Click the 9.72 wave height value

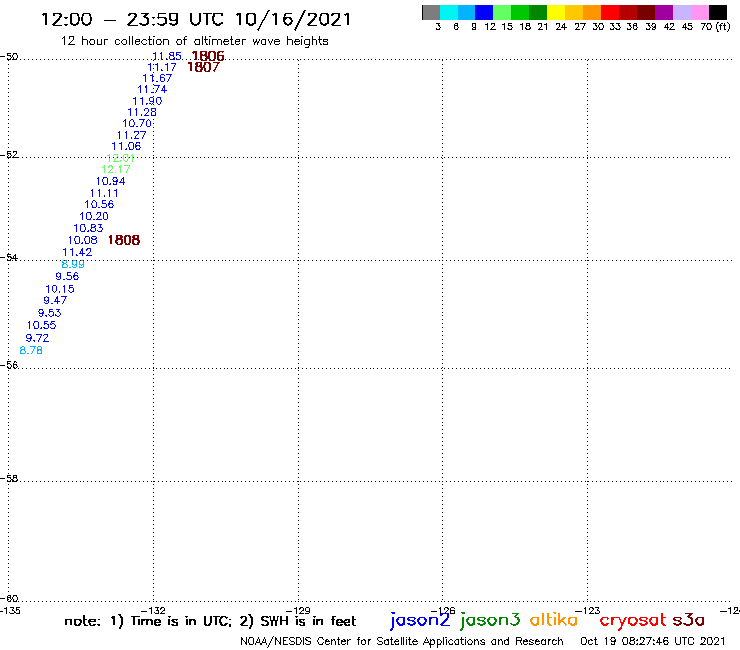coord(37,338)
